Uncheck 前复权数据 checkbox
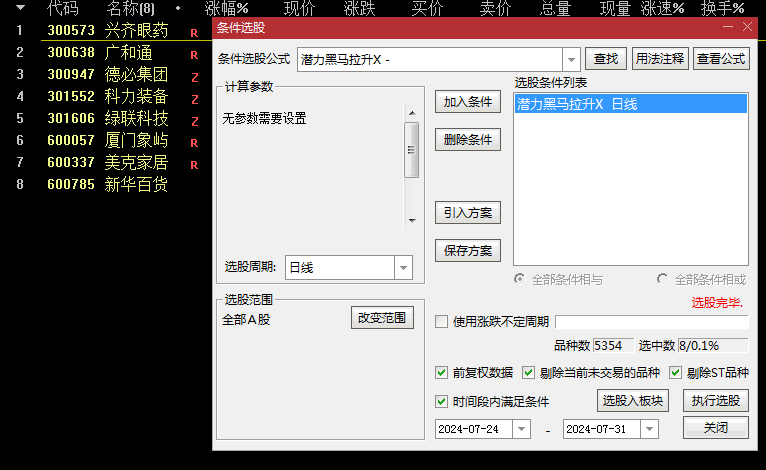The height and width of the screenshot is (470, 766). (x=441, y=373)
